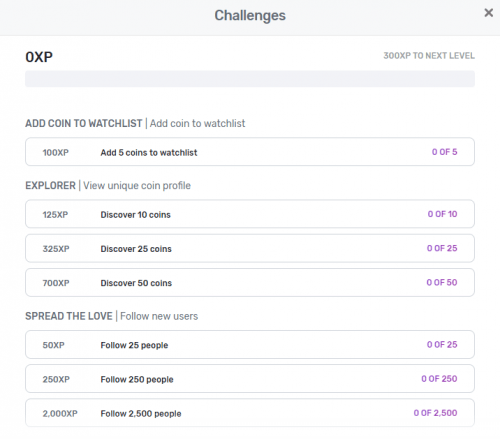Click the SPREAD THE LOVE section heading

point(69,316)
